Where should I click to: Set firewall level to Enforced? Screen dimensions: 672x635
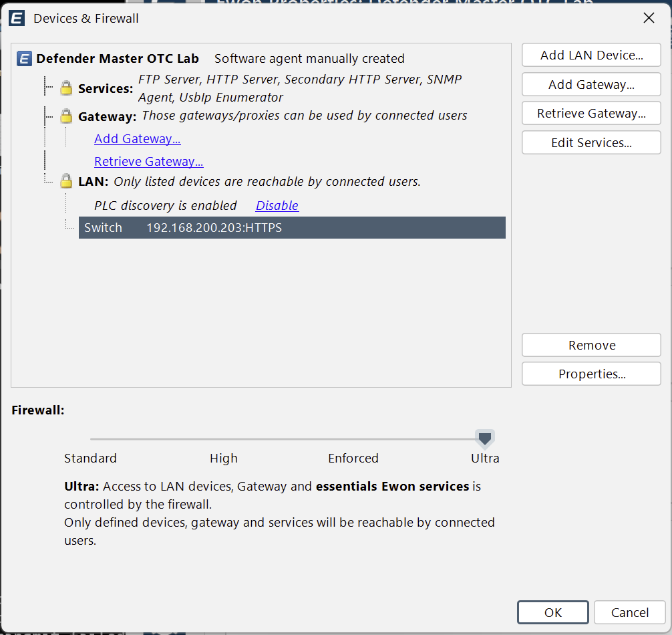point(353,459)
